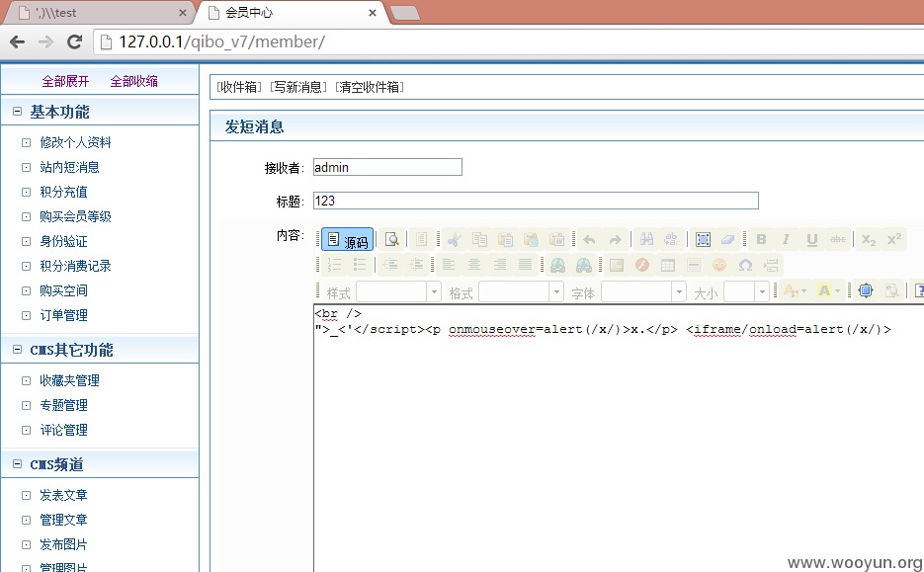
Task: Choose Paste from Word icon
Action: click(557, 239)
